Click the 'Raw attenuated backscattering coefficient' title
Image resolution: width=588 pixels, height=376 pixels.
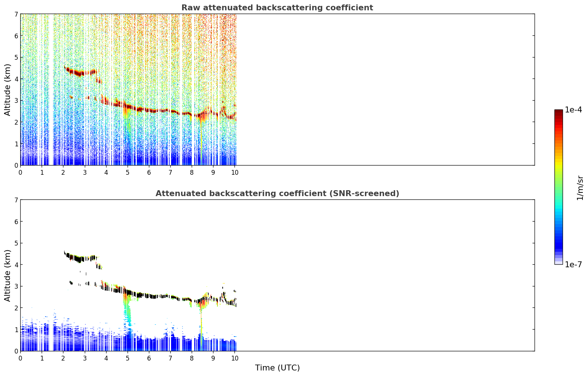pyautogui.click(x=277, y=8)
